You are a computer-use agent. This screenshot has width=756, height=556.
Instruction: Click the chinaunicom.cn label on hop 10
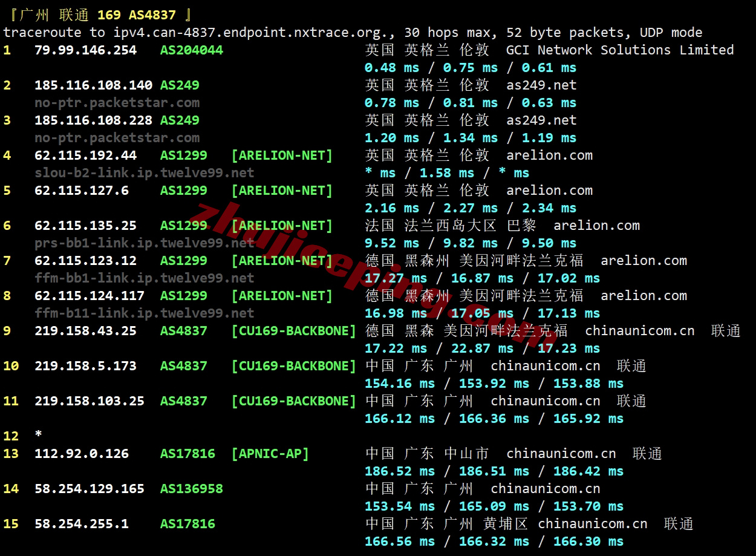(546, 366)
